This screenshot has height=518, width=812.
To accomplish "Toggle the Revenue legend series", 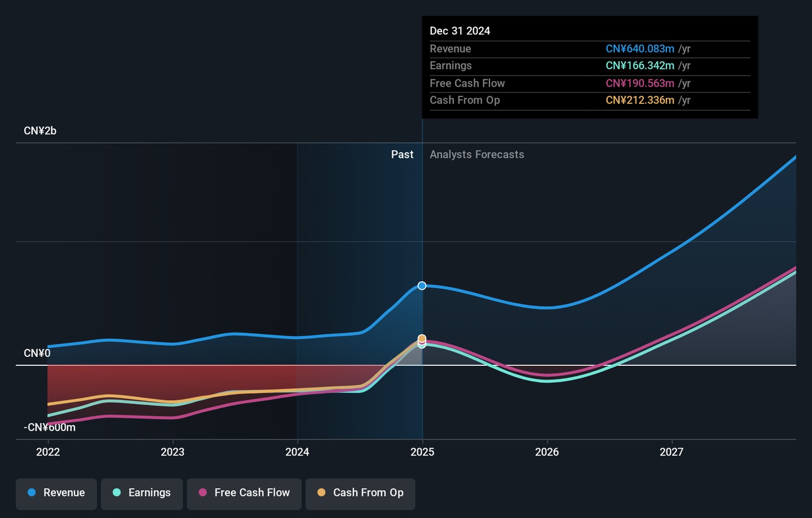I will [x=56, y=494].
